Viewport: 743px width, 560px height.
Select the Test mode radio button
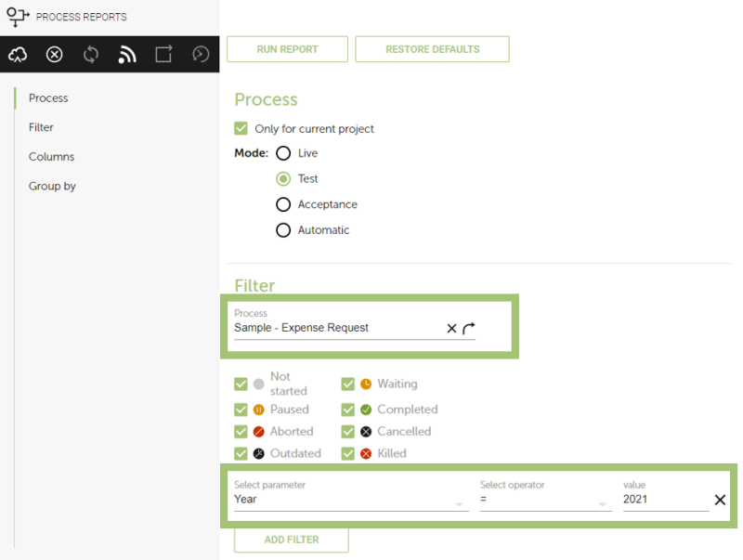[x=283, y=178]
